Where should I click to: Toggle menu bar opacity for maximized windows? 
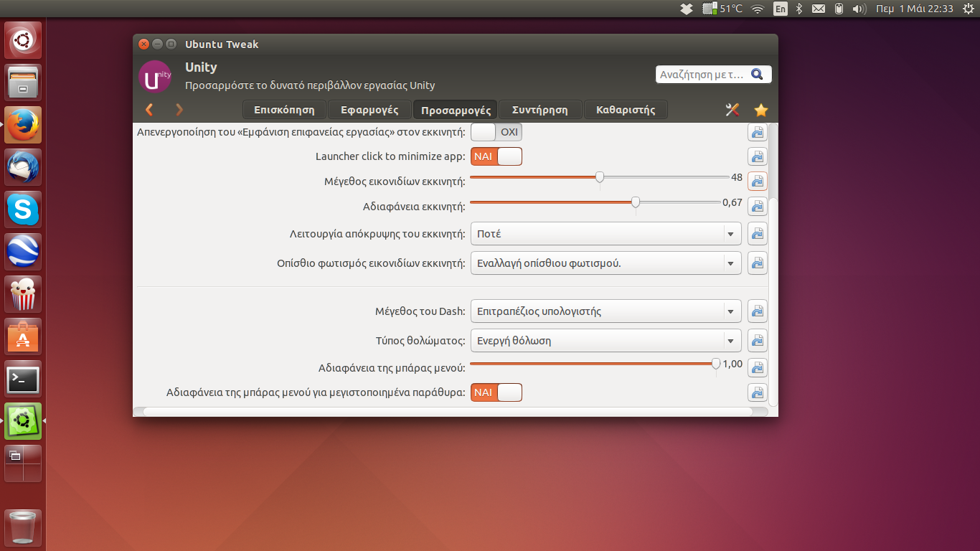click(x=496, y=392)
